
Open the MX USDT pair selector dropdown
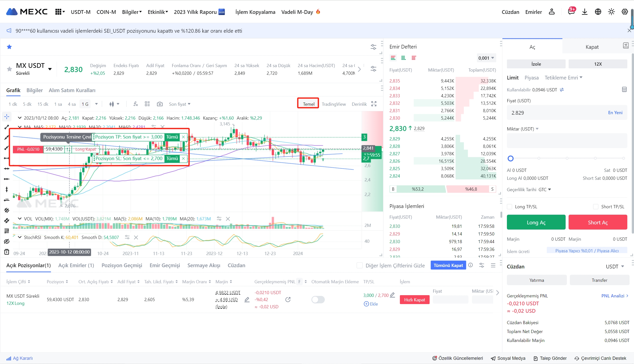[50, 69]
